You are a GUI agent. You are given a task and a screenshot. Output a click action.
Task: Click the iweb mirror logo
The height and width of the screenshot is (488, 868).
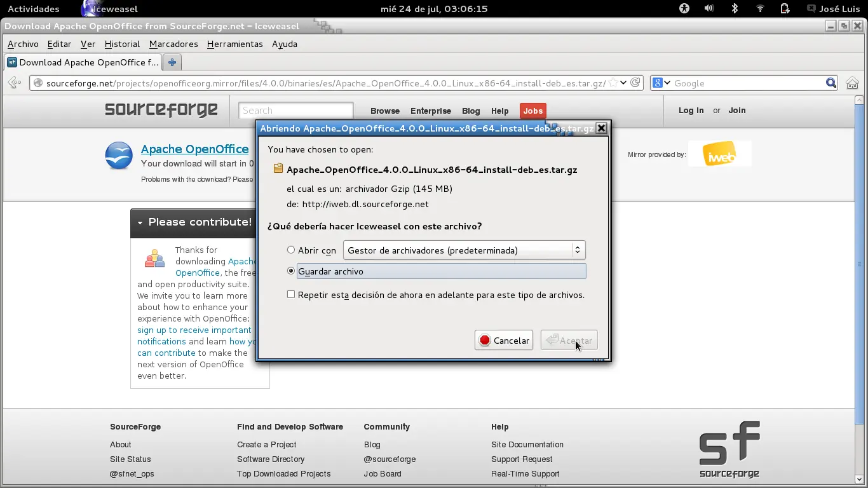point(720,154)
